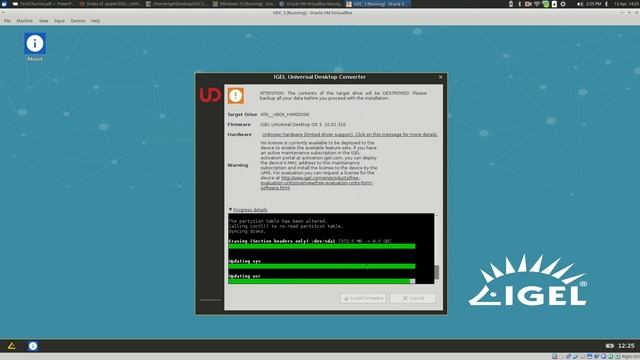Open the Machine menu in VirtualBox
Viewport: 640px width, 360px height.
point(24,21)
